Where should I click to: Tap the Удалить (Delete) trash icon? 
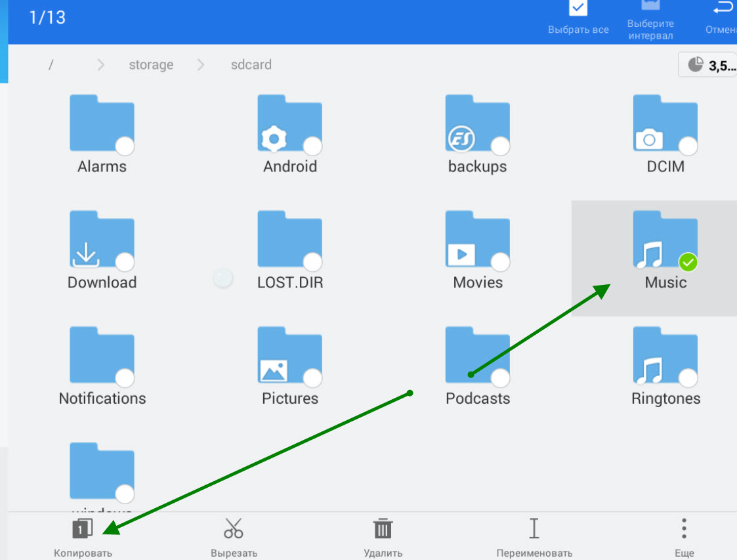pyautogui.click(x=383, y=528)
